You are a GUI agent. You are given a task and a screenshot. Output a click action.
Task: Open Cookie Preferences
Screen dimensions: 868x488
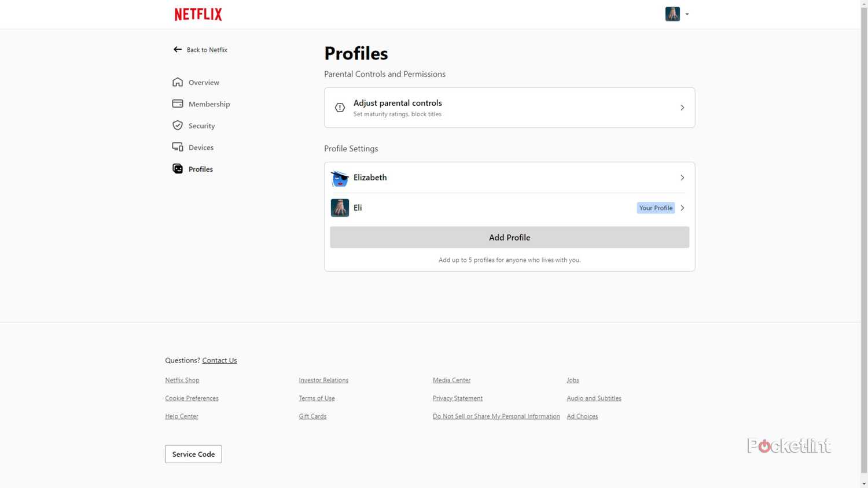[x=192, y=398]
